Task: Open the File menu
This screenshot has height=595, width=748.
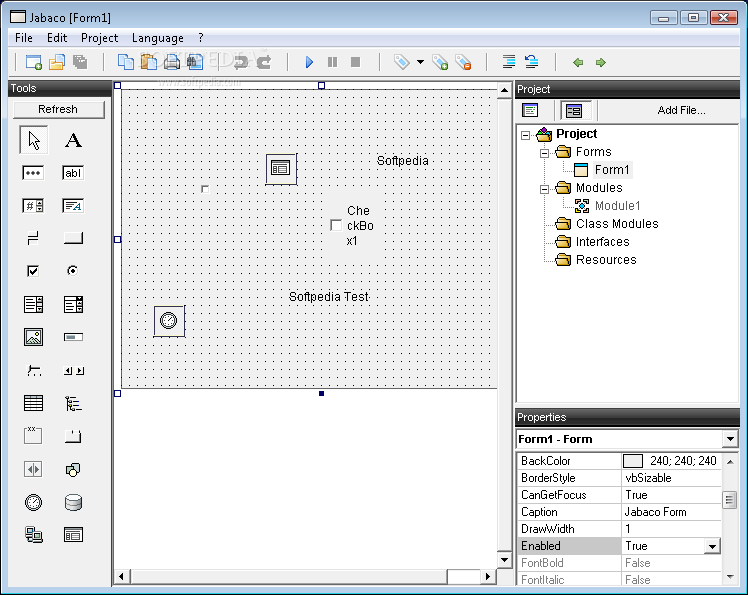Action: click(24, 38)
